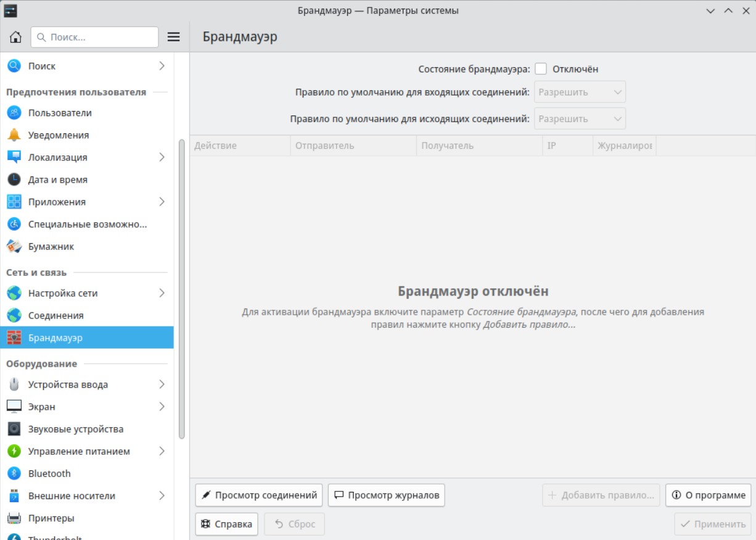The height and width of the screenshot is (540, 756).
Task: Select the Bluetooth sidebar entry
Action: pyautogui.click(x=87, y=473)
